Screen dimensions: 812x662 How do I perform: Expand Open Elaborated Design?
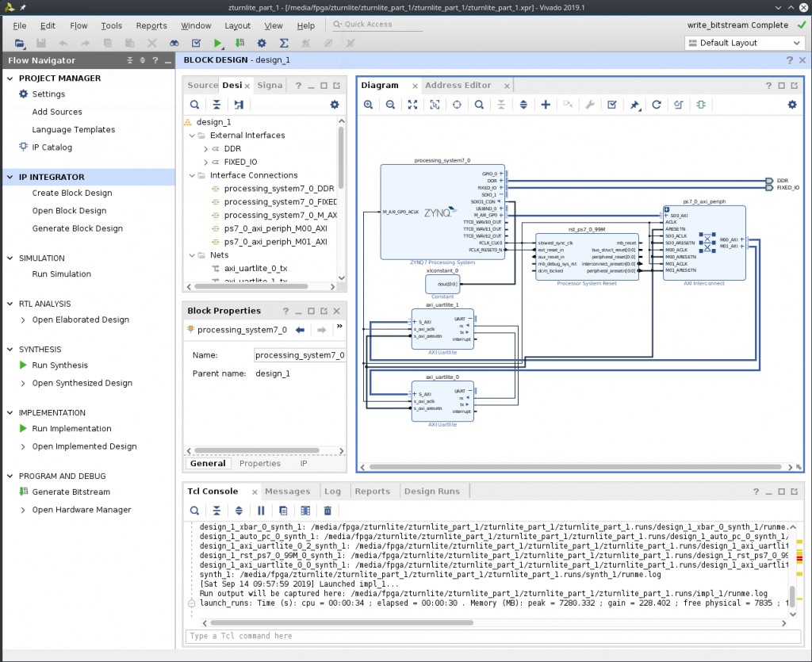pos(23,320)
